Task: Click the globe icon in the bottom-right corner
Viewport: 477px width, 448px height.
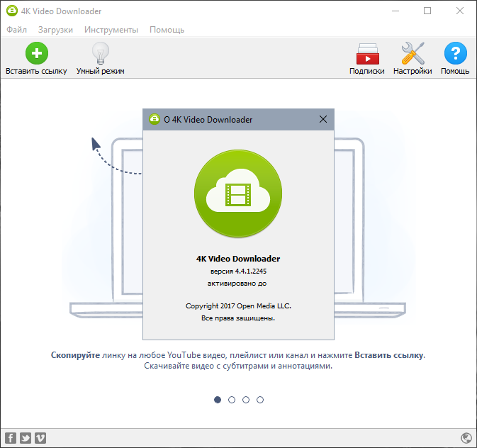Action: click(466, 438)
